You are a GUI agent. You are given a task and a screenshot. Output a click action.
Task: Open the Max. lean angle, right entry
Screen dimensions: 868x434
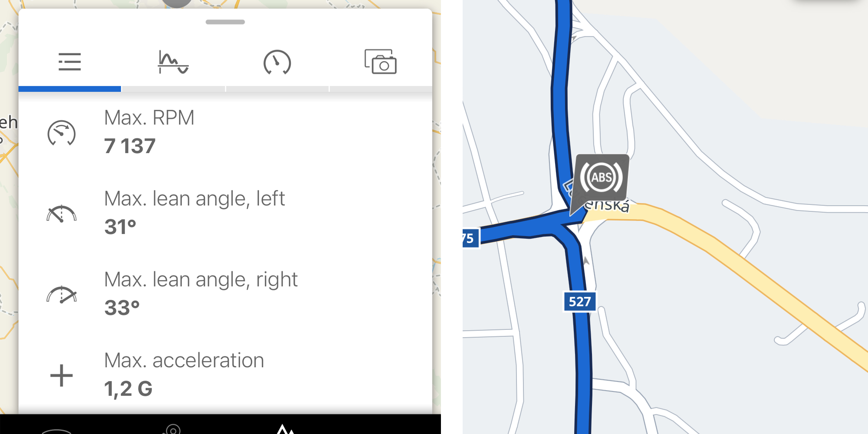225,294
